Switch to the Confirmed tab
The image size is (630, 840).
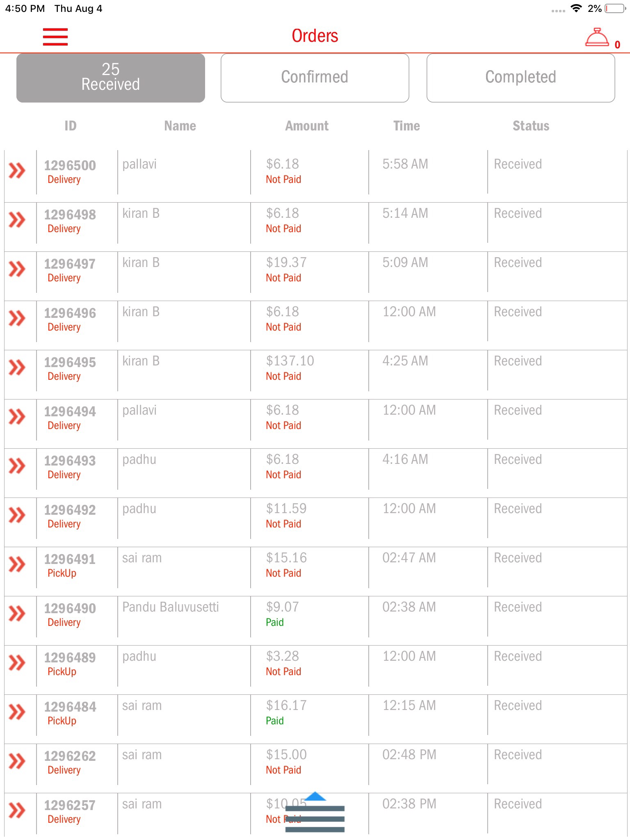coord(315,78)
